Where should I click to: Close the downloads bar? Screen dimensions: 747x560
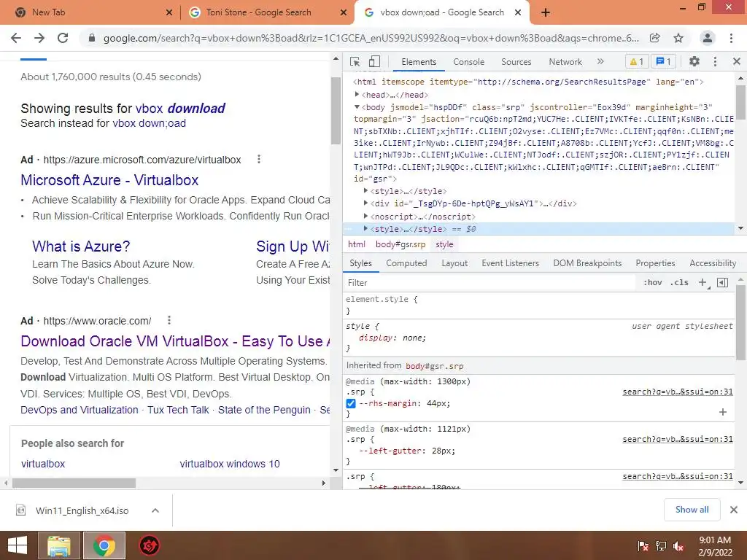click(734, 510)
